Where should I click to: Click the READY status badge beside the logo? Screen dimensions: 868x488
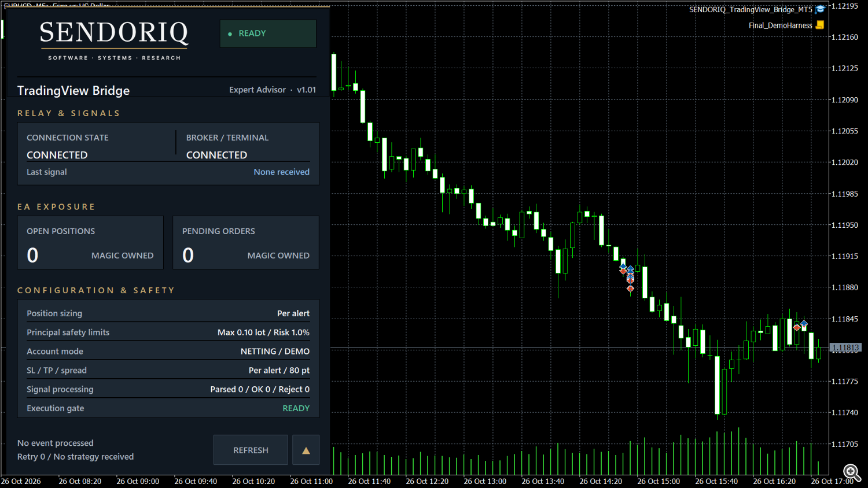(x=268, y=34)
